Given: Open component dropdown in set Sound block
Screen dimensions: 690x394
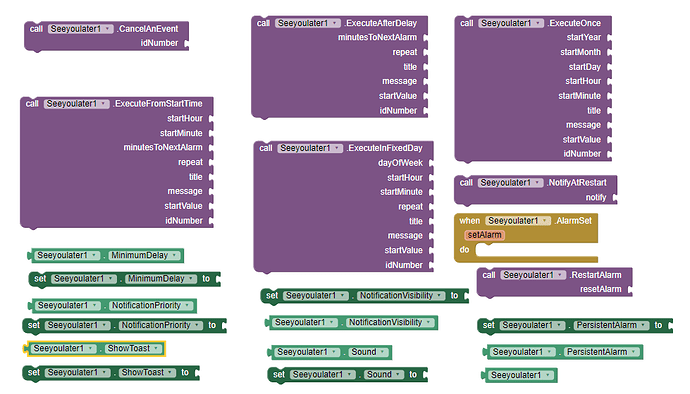Looking at the screenshot, I should pos(323,375).
